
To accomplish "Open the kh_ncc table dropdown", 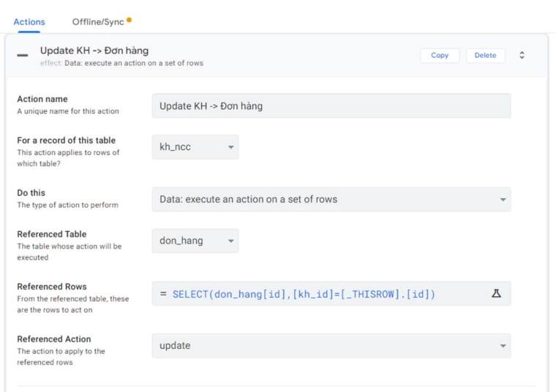I will click(195, 147).
